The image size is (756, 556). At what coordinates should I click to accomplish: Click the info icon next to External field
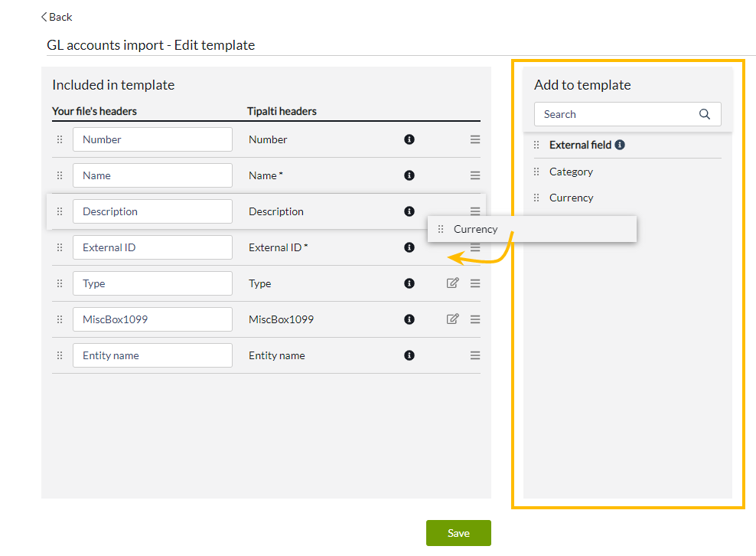[620, 145]
